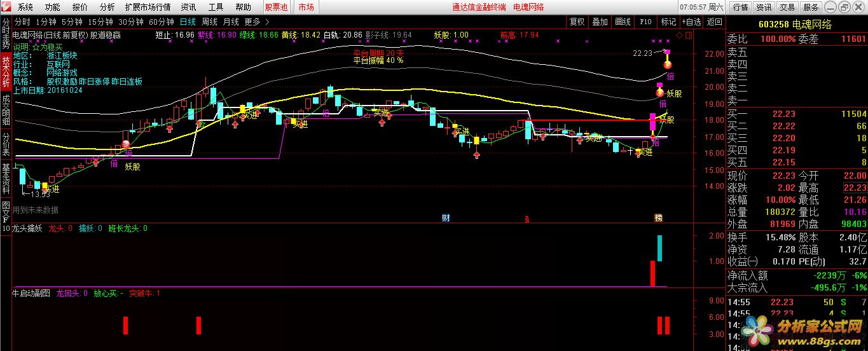Switch to 15分钟 period
The width and height of the screenshot is (868, 351).
pyautogui.click(x=100, y=22)
